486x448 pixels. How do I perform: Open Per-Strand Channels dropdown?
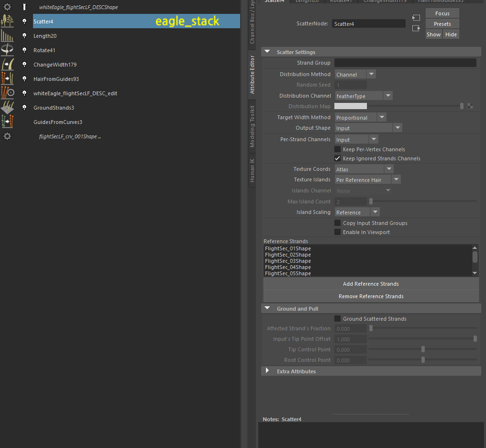(356, 139)
